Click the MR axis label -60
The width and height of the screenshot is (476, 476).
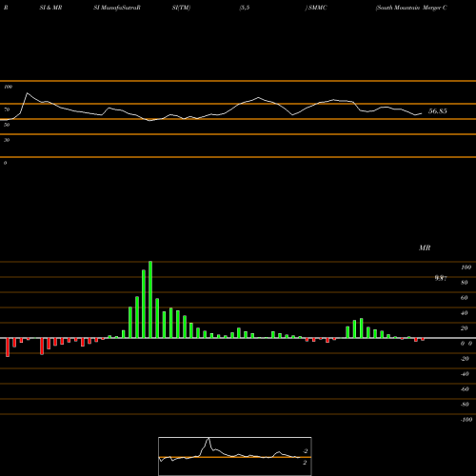465,389
